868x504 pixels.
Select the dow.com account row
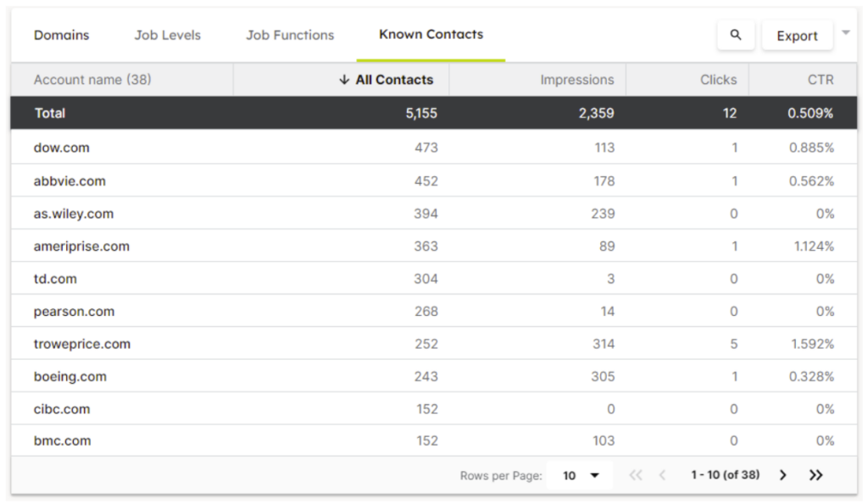62,147
